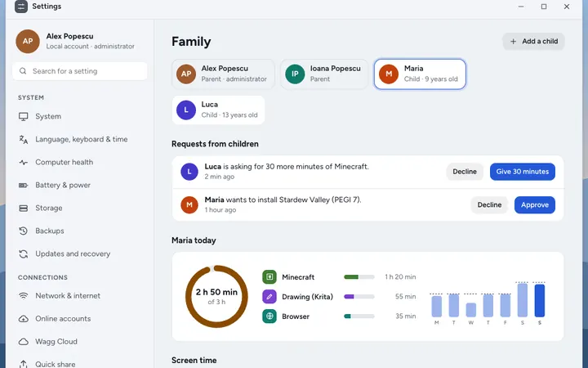Click the '35 min' Browser duration
The width and height of the screenshot is (588, 368).
click(x=405, y=316)
